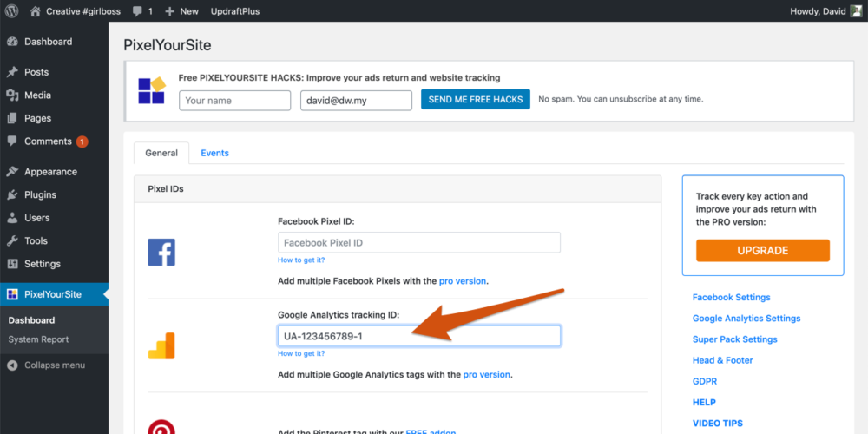Image resolution: width=868 pixels, height=434 pixels.
Task: Open the Plugins menu in sidebar
Action: 40,195
